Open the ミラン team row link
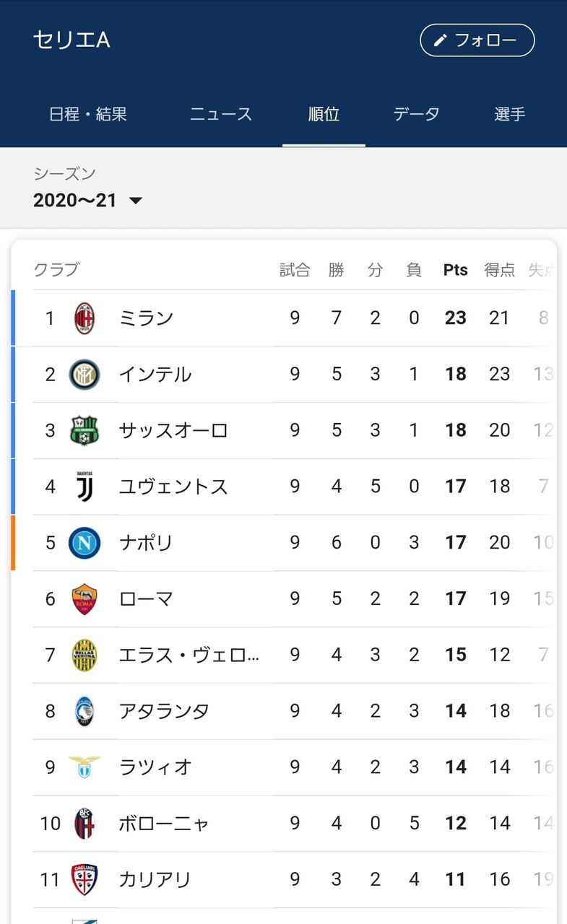This screenshot has height=924, width=567. coord(284,318)
